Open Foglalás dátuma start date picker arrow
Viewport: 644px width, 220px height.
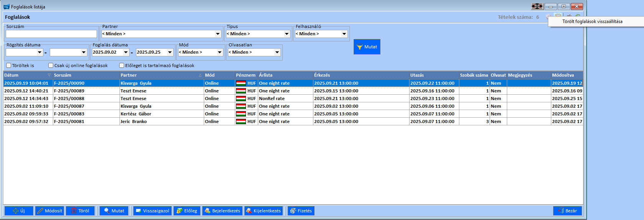(x=126, y=52)
